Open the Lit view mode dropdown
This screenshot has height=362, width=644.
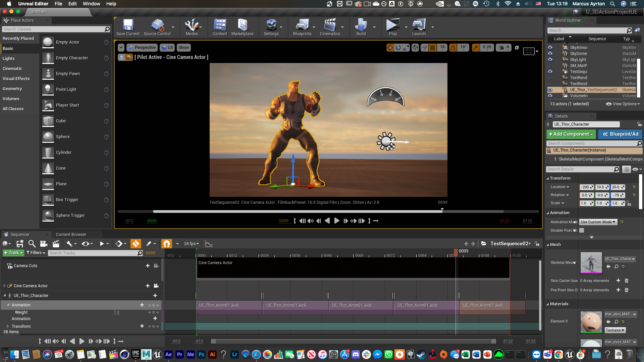(x=167, y=48)
